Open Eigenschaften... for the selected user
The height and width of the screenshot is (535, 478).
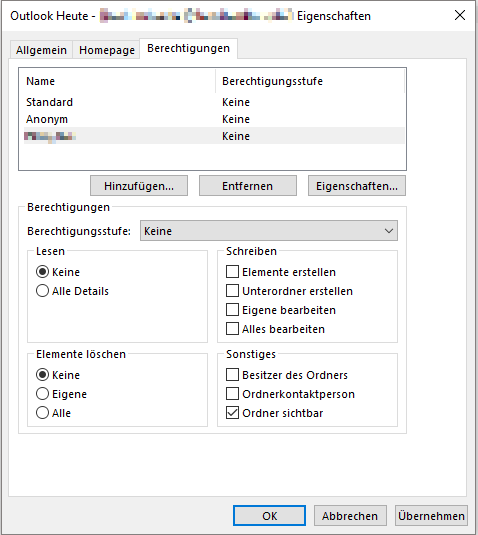tap(357, 186)
